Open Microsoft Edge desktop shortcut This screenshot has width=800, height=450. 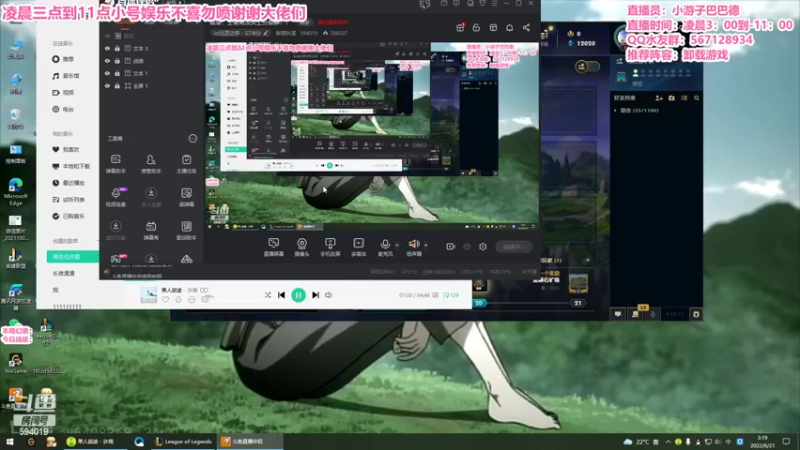[x=15, y=192]
